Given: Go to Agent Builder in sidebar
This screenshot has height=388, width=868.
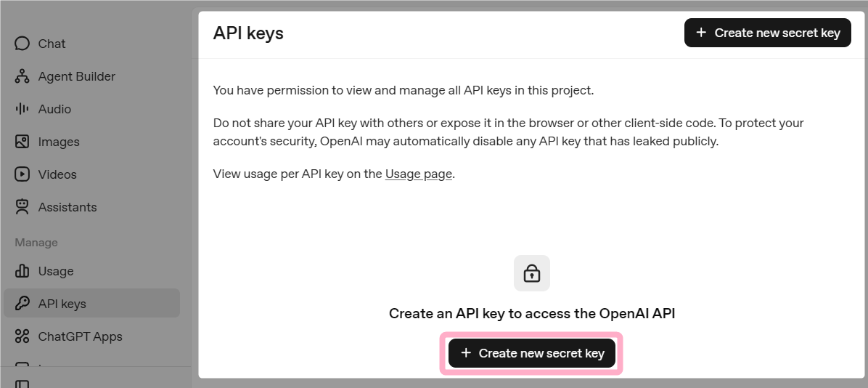Looking at the screenshot, I should 76,76.
